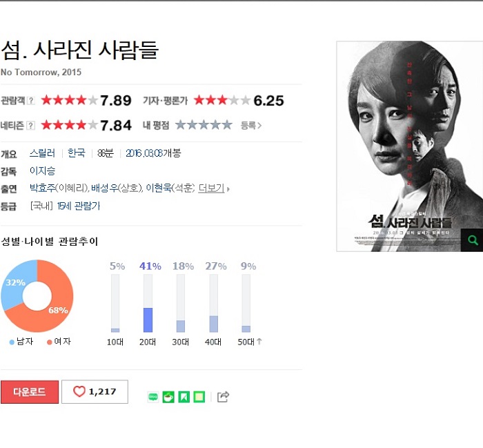Click the red 다운로드 button
The width and height of the screenshot is (483, 448).
click(30, 392)
